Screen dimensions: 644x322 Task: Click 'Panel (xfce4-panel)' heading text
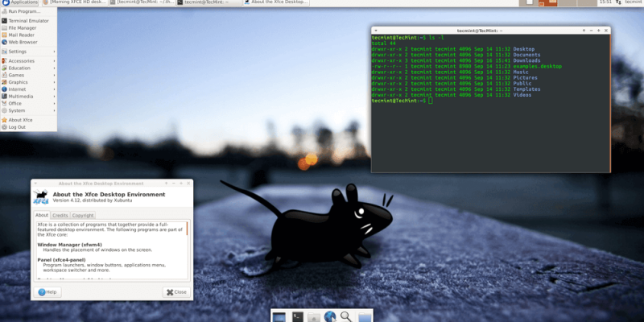[62, 260]
